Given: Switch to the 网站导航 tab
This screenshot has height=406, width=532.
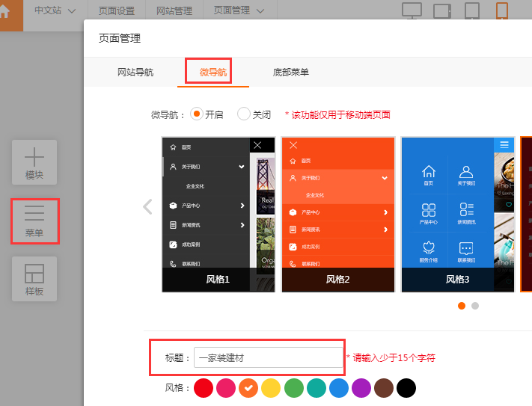Looking at the screenshot, I should [135, 73].
